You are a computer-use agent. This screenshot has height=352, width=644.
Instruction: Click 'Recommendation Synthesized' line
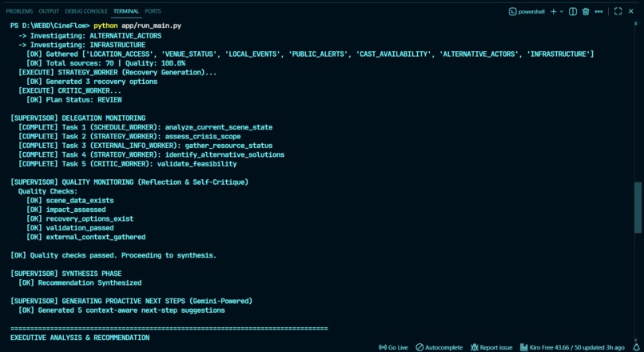(80, 282)
